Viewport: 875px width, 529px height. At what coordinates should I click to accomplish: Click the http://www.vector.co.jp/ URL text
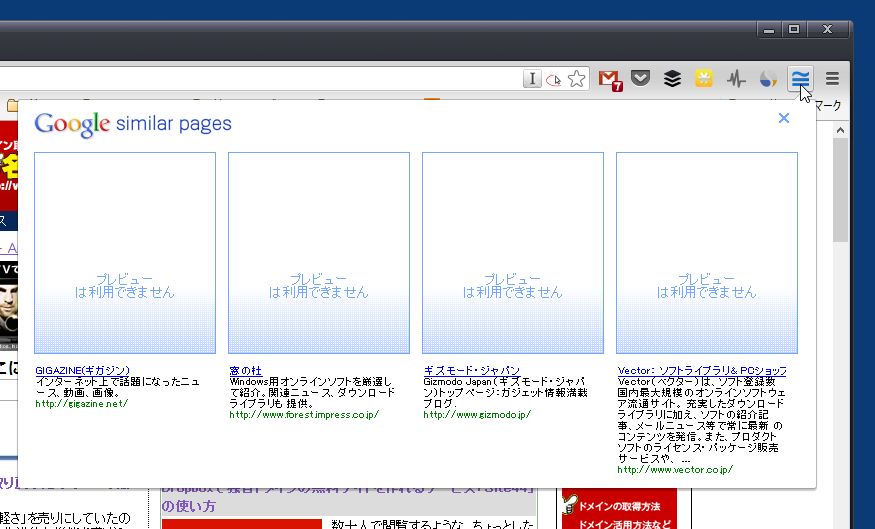(x=675, y=470)
